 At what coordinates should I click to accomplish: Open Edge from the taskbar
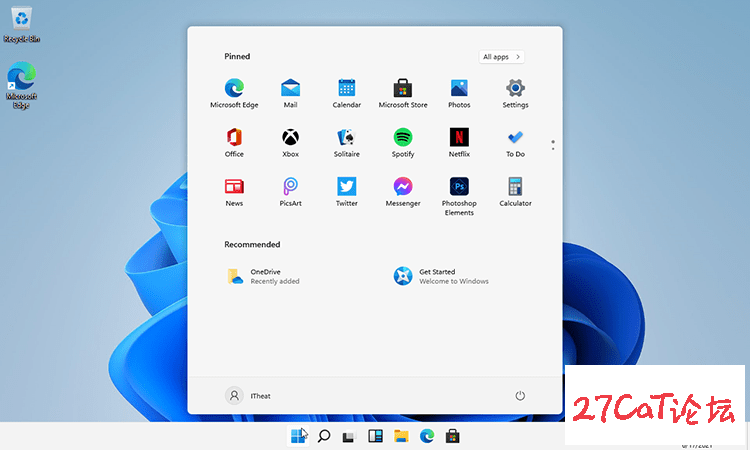tap(427, 436)
